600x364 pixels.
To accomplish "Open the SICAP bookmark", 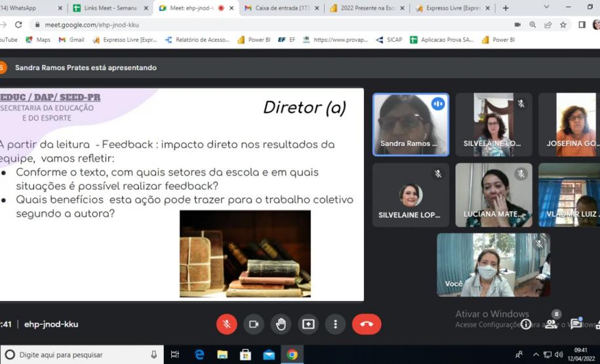I will (389, 40).
